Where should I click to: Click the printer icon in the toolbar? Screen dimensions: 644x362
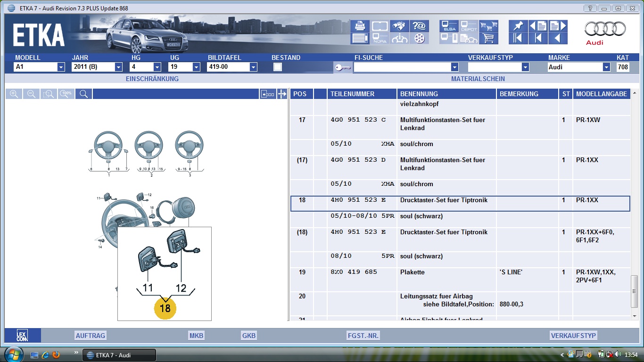pos(360,26)
